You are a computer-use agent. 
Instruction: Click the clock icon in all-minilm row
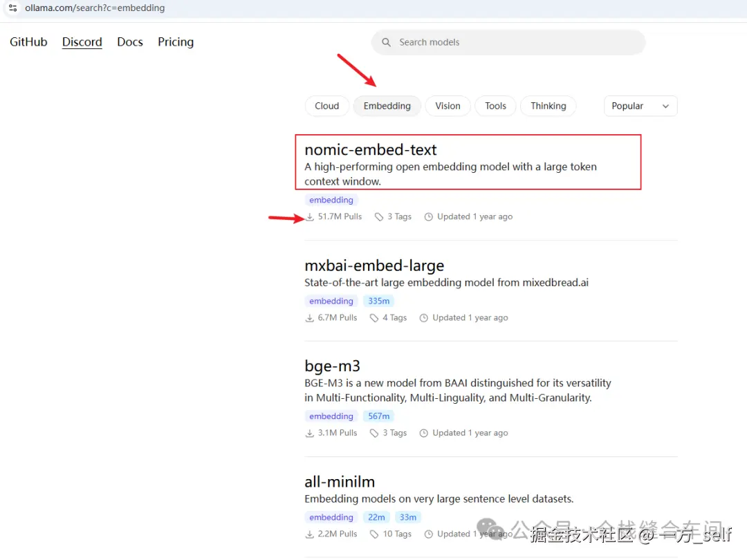click(429, 534)
